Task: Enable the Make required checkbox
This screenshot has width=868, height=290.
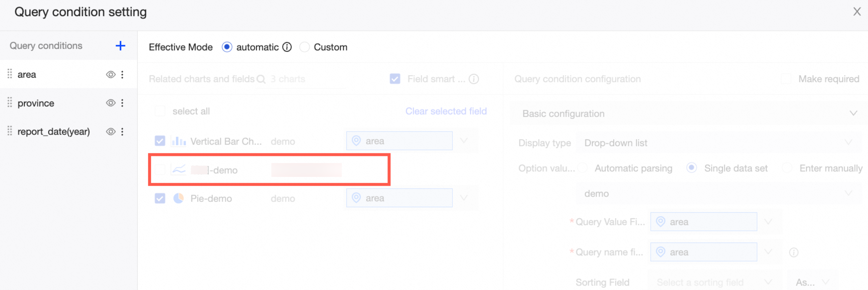Action: coord(786,79)
